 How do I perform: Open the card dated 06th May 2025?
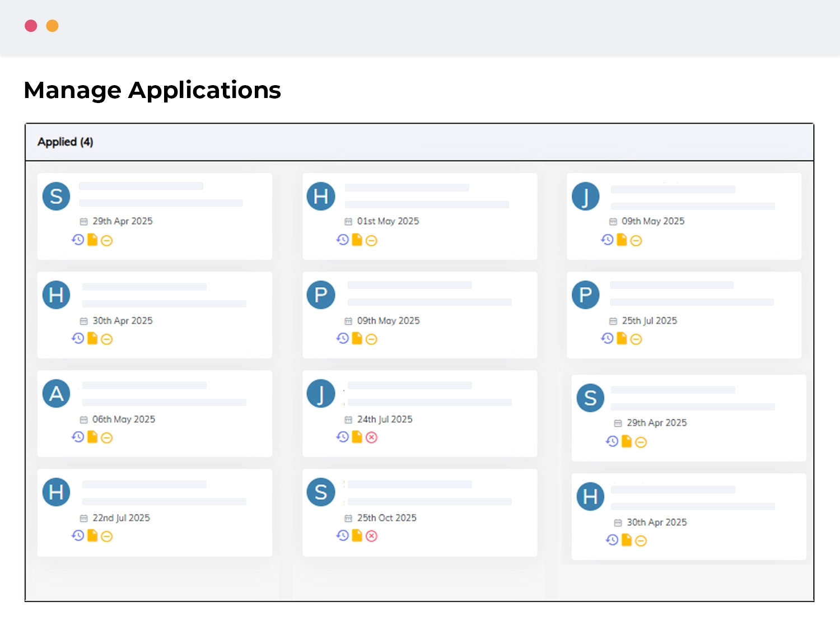coord(154,413)
